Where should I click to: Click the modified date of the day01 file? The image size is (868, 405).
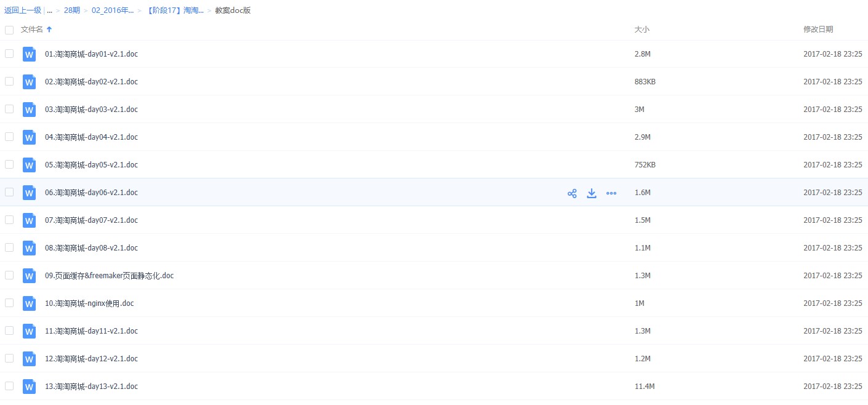(x=833, y=54)
